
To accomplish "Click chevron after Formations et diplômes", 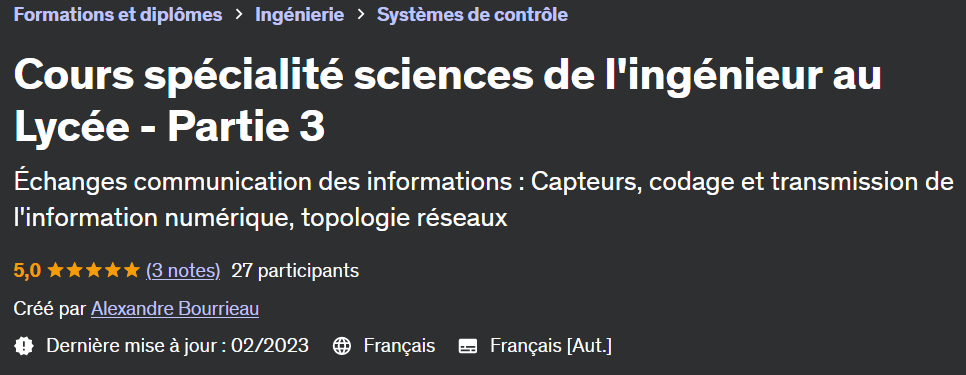I will tap(239, 15).
